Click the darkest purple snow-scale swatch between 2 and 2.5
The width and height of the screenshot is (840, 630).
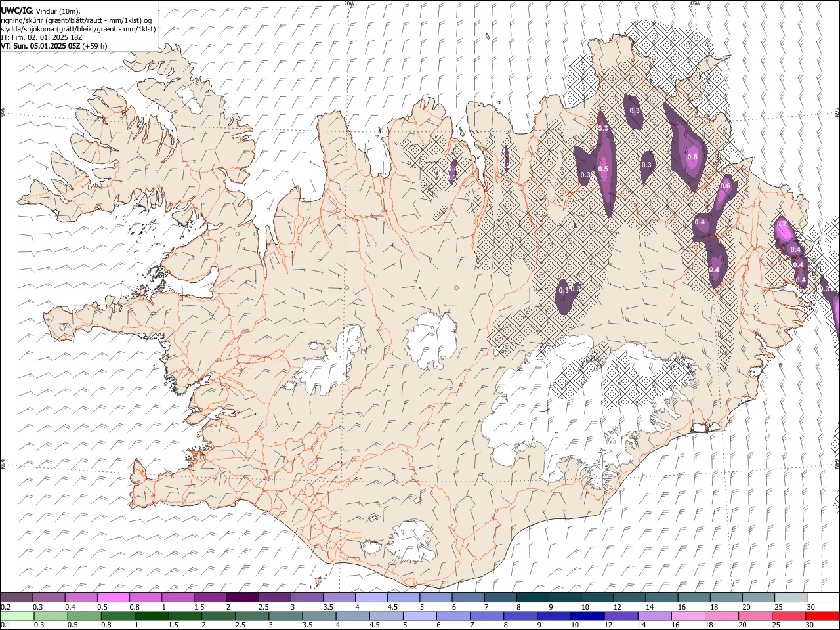pyautogui.click(x=242, y=597)
